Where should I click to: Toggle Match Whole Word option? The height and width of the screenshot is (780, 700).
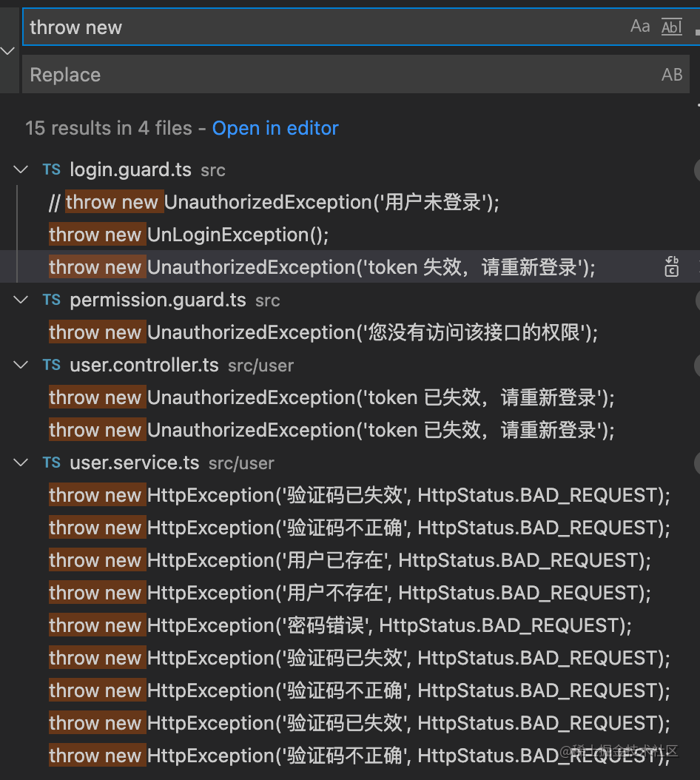[x=671, y=27]
